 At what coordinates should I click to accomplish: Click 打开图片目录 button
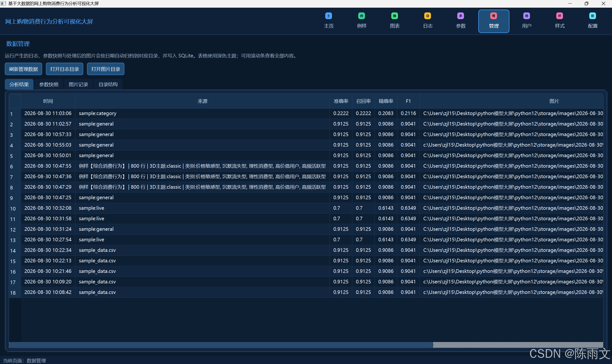[x=106, y=69]
